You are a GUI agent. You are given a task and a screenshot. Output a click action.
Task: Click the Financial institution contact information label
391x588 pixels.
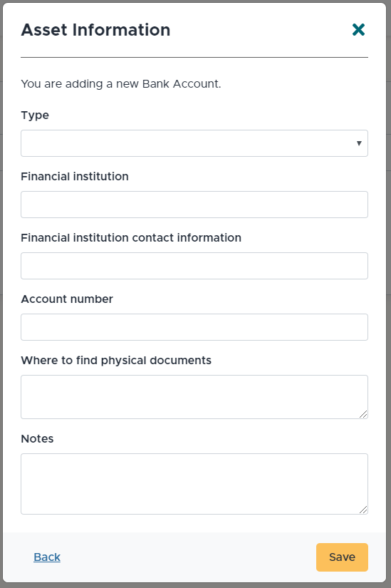click(131, 237)
